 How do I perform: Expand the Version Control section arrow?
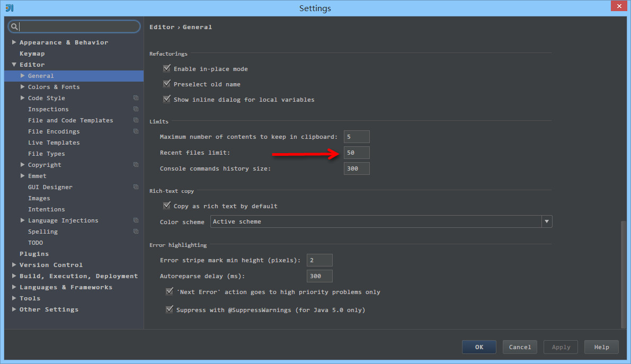pos(14,265)
